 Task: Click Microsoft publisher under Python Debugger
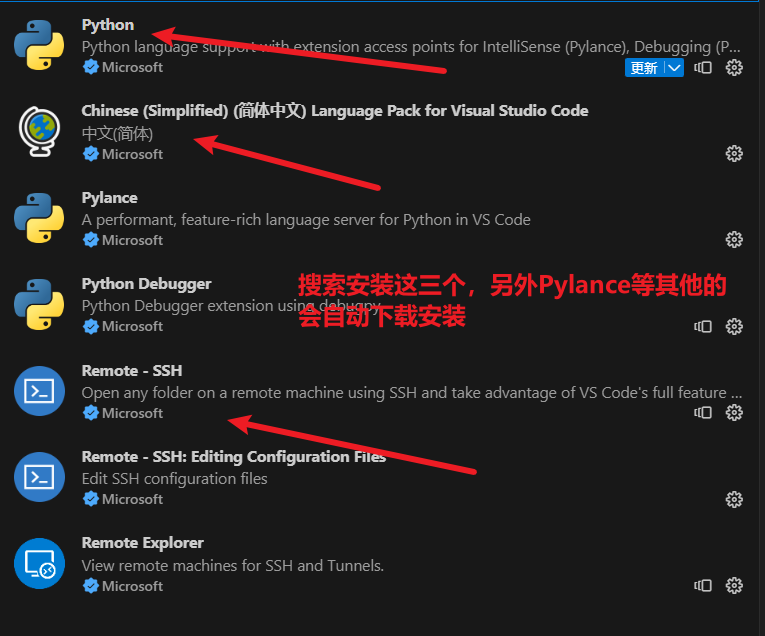[132, 326]
